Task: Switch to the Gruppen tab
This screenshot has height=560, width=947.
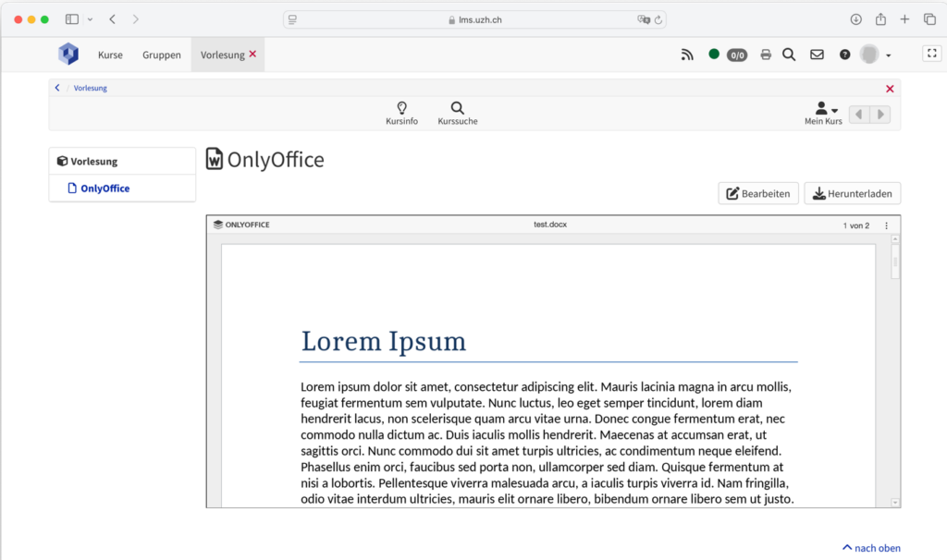Action: (x=161, y=55)
